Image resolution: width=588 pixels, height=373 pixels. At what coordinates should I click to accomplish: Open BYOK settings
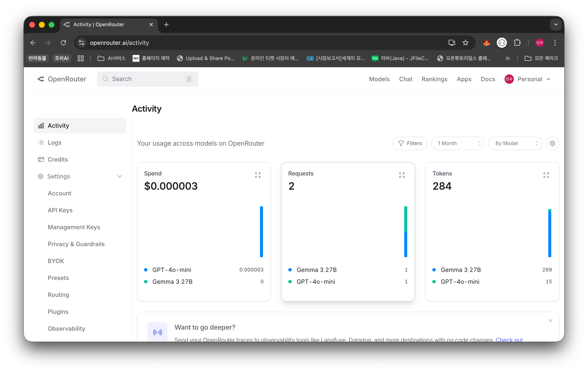click(56, 261)
